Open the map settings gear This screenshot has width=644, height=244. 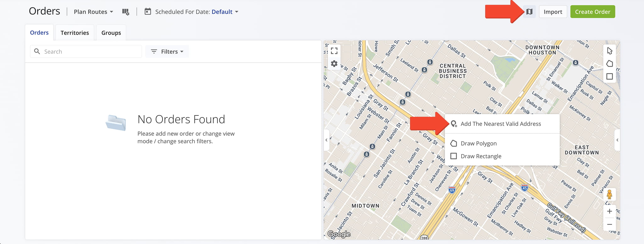coord(334,64)
